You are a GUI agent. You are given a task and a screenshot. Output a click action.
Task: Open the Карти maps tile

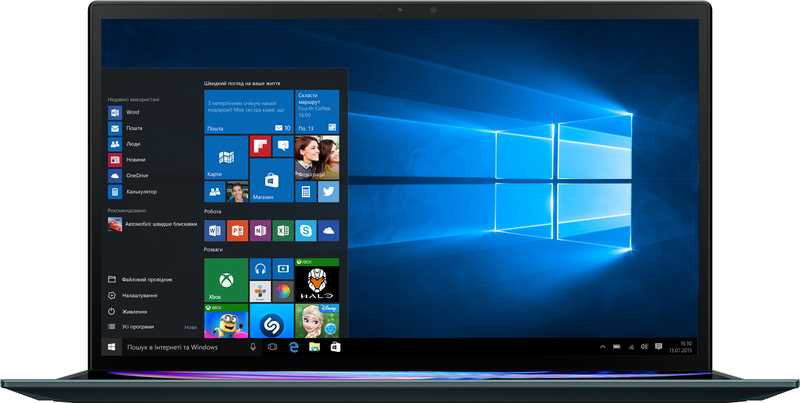(x=226, y=157)
